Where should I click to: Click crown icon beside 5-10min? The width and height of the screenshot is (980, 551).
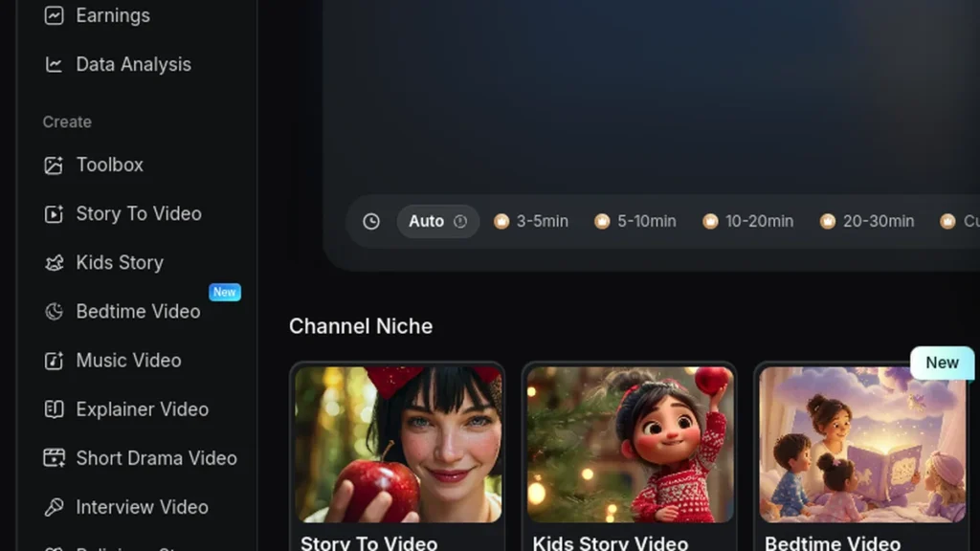(x=602, y=221)
